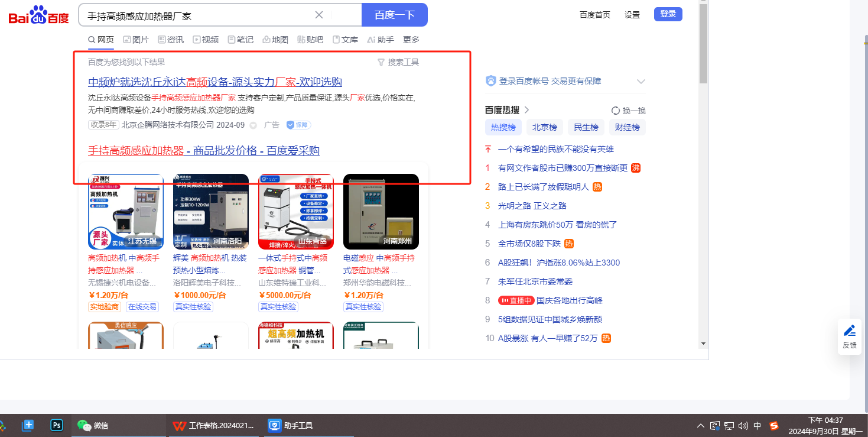Click the blue plus icon in taskbar

coord(28,425)
